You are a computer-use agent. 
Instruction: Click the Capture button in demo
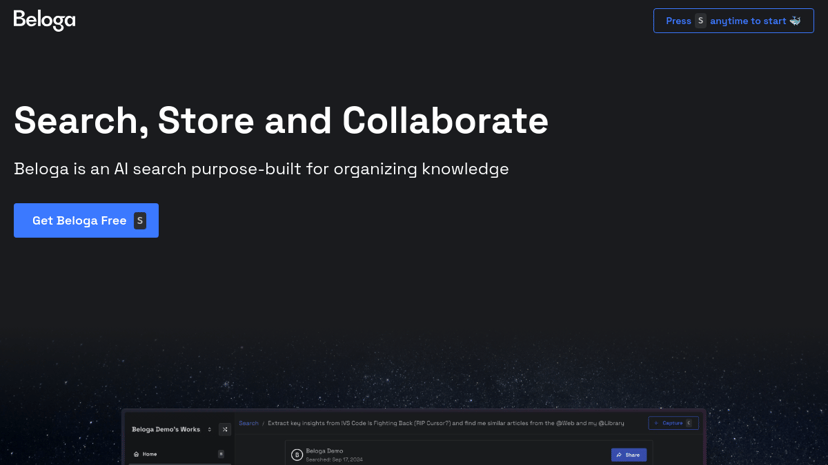pos(673,423)
